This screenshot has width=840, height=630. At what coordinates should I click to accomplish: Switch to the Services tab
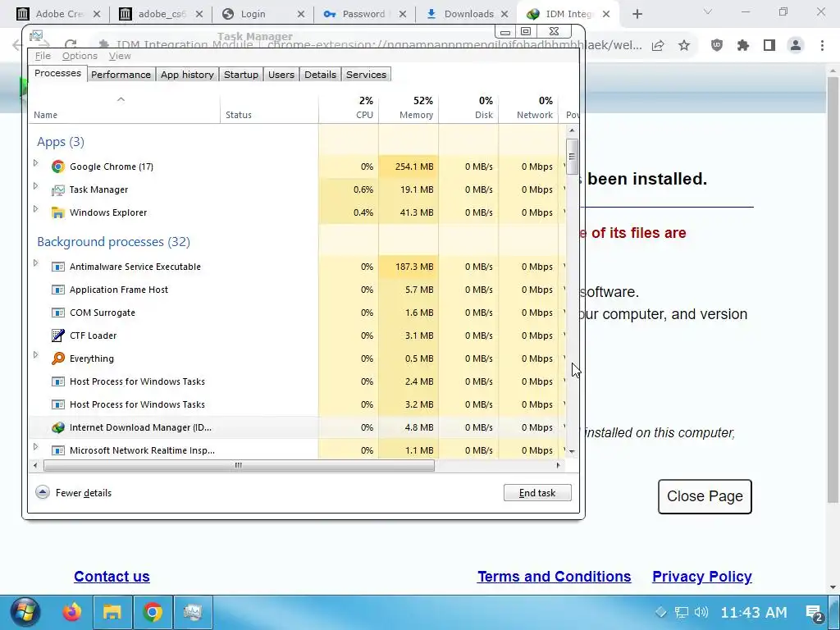click(367, 75)
